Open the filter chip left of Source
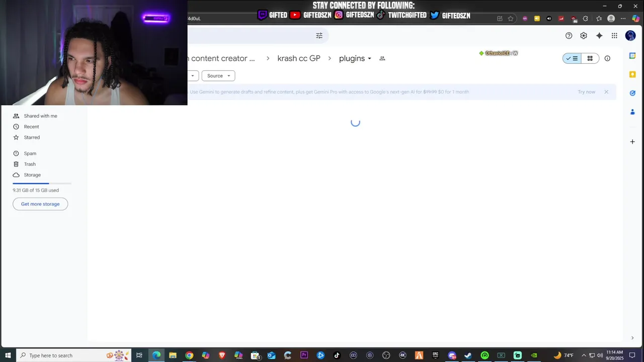The height and width of the screenshot is (362, 644). click(x=193, y=76)
